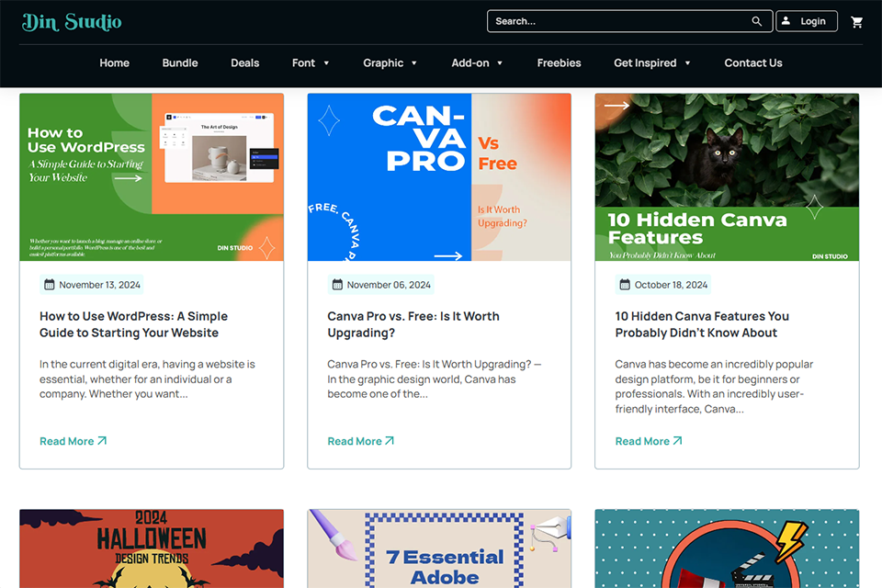Click the user icon in Login button
This screenshot has height=588, width=882.
tap(786, 21)
